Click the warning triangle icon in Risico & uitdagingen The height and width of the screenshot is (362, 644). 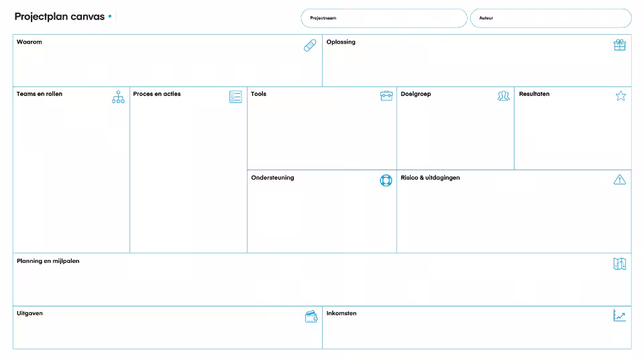(x=619, y=180)
